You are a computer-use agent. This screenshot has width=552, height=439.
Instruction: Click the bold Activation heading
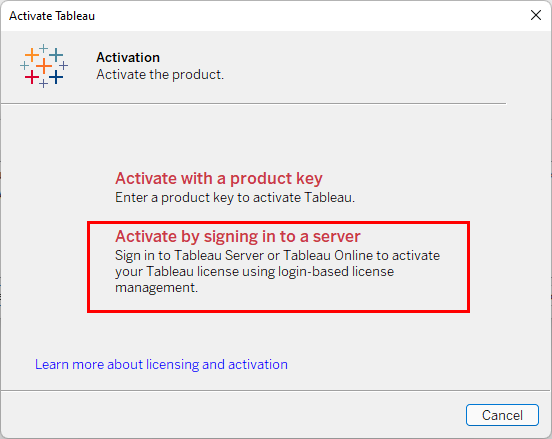tap(128, 57)
